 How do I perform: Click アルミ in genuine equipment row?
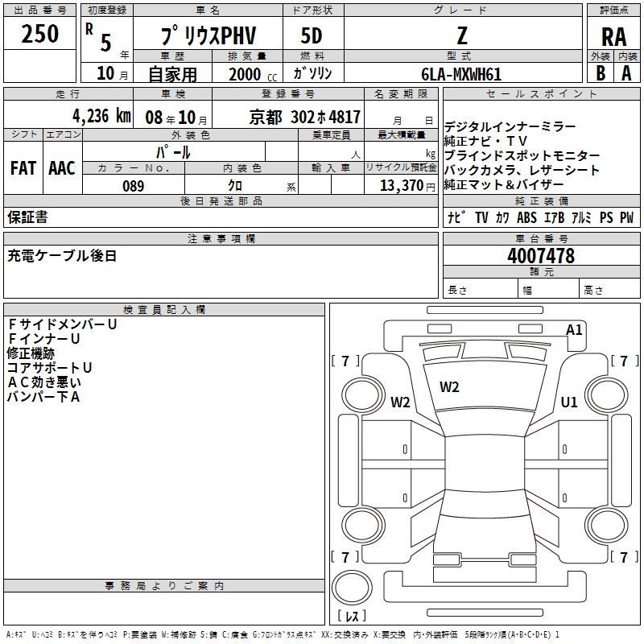(581, 217)
